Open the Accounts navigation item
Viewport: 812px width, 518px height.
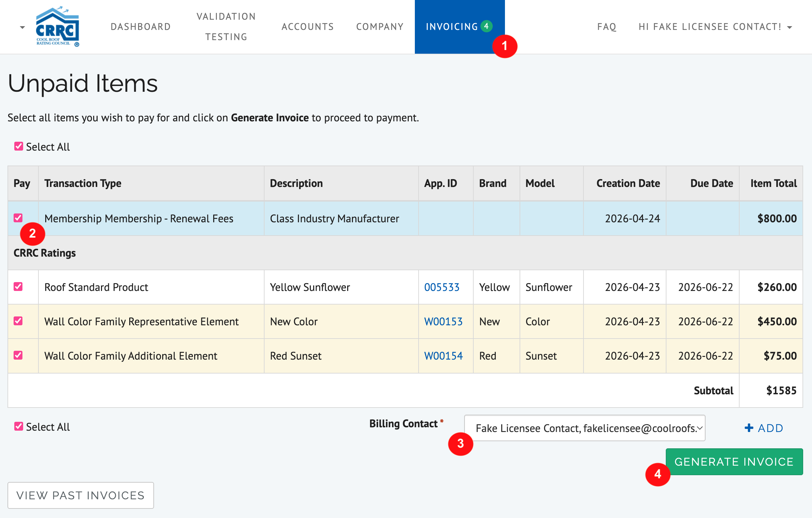308,27
